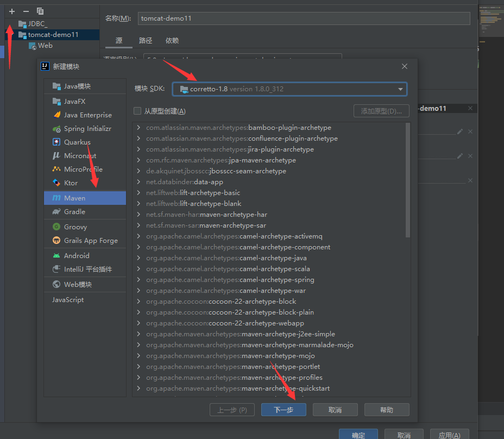Screen dimensions: 504x439
Task: Choose MicroProfile module type
Action: (85, 169)
